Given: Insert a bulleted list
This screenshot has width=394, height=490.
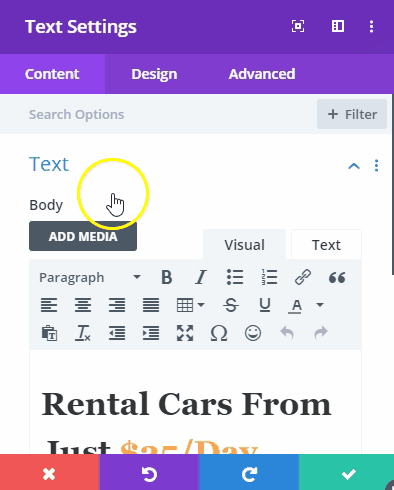Looking at the screenshot, I should pos(235,277).
